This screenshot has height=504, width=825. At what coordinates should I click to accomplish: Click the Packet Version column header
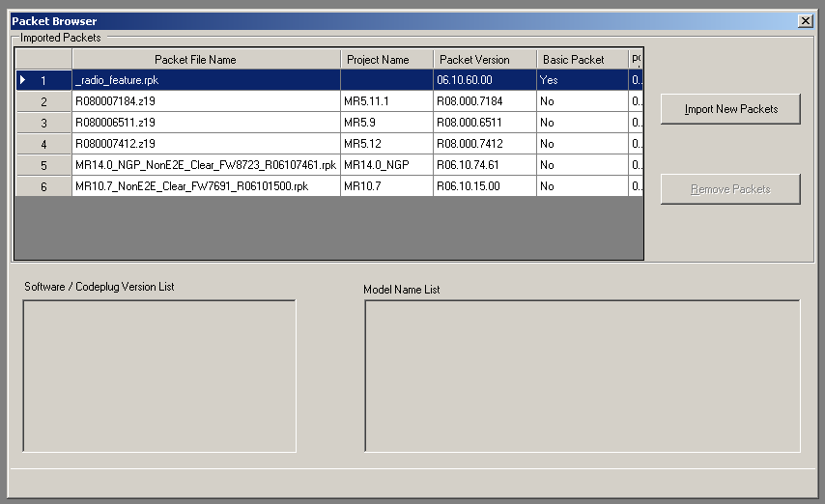pos(484,60)
